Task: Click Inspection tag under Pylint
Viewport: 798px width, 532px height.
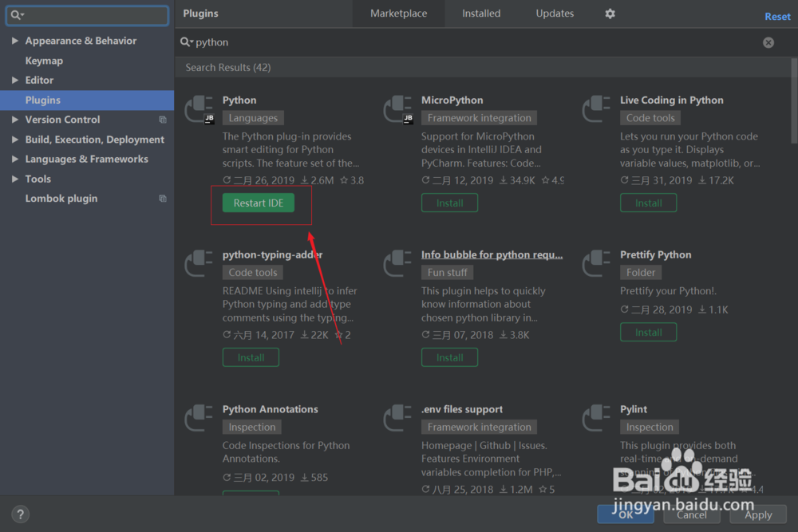Action: tap(650, 428)
